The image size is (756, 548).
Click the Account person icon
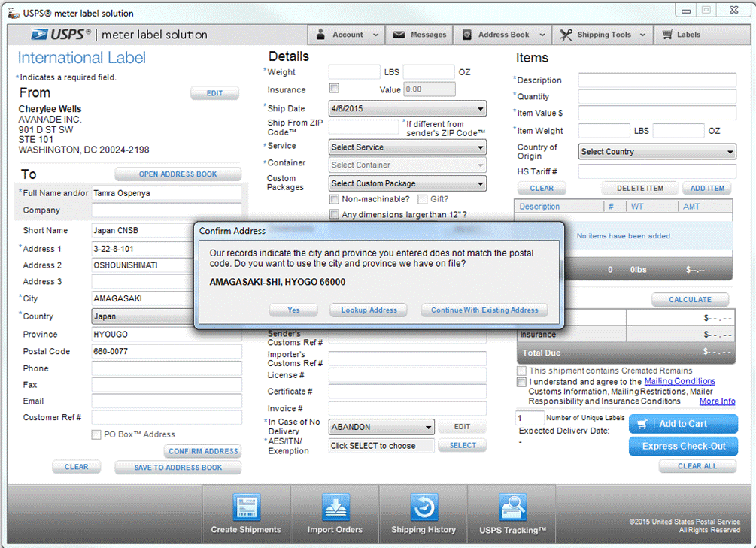click(320, 35)
